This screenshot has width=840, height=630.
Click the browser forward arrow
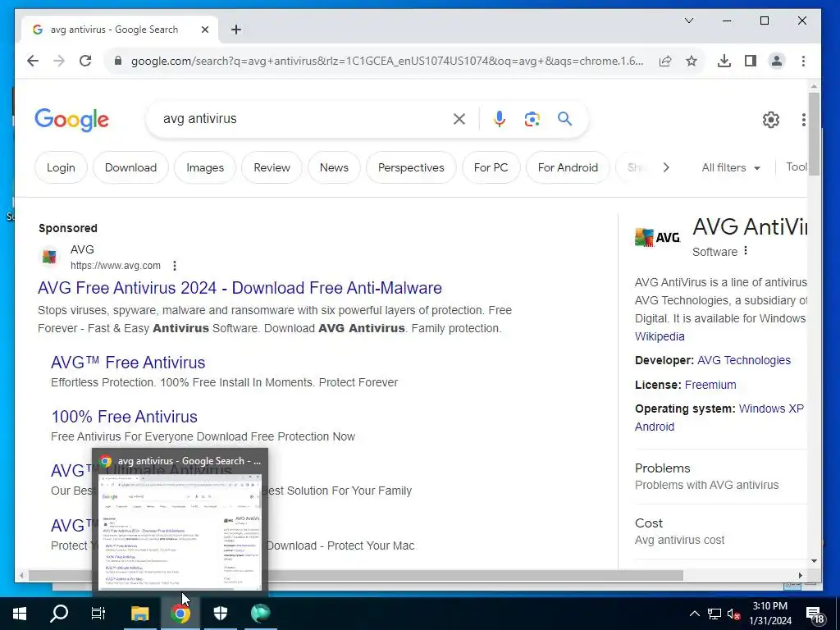(x=59, y=61)
